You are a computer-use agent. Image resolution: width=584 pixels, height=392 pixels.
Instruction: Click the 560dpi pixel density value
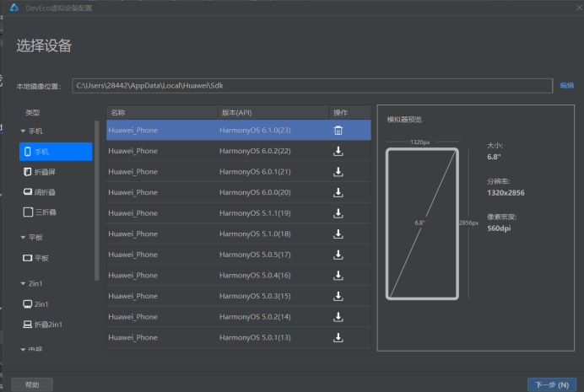click(499, 228)
